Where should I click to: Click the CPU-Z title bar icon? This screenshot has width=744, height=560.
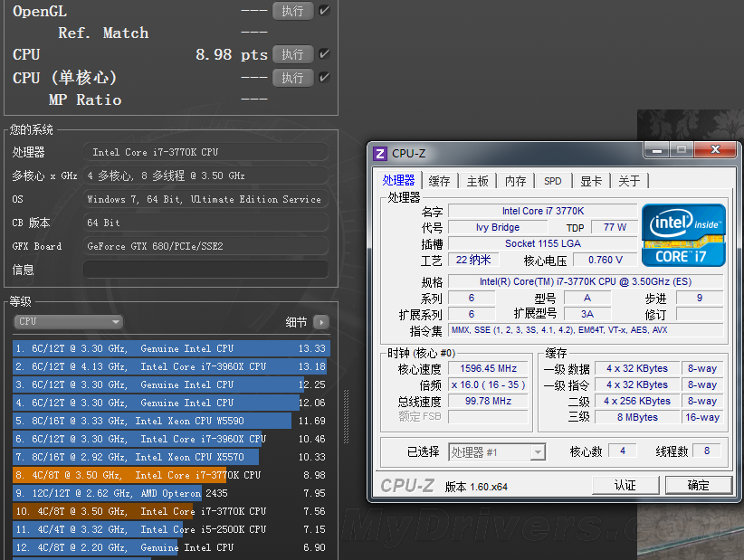[x=380, y=153]
